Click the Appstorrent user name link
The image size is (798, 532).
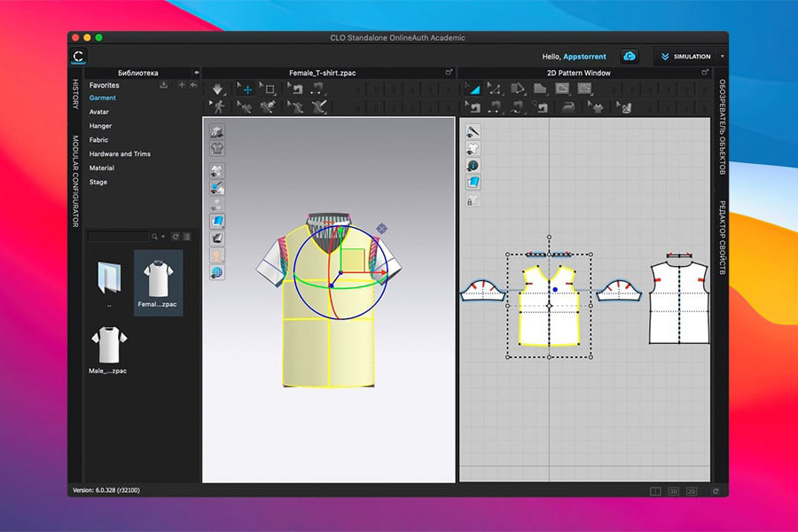coord(584,56)
